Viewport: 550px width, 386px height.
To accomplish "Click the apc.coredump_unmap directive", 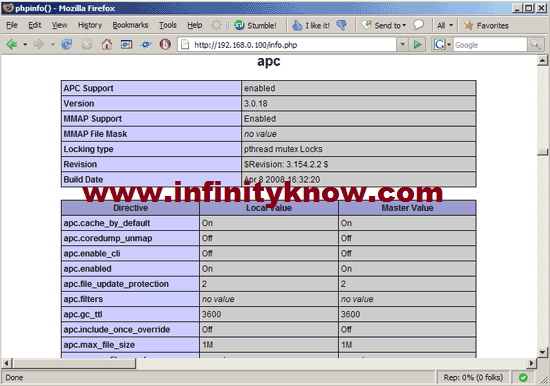I will [x=108, y=238].
